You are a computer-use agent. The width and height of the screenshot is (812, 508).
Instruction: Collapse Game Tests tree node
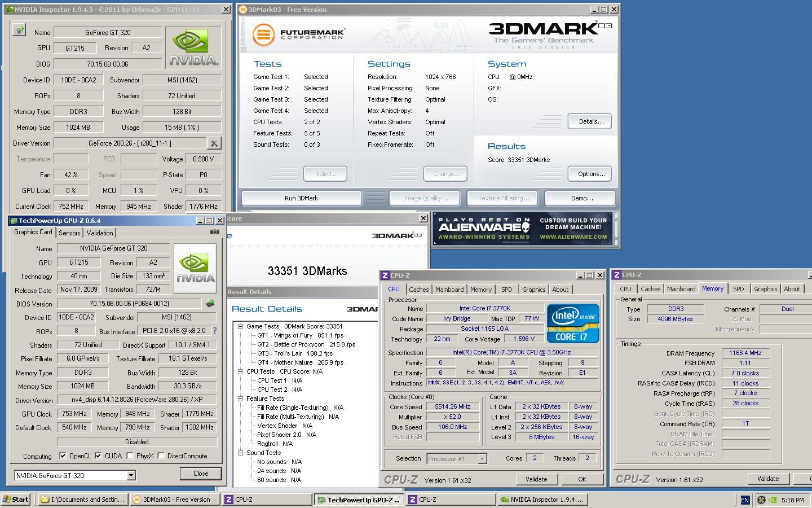coord(241,326)
